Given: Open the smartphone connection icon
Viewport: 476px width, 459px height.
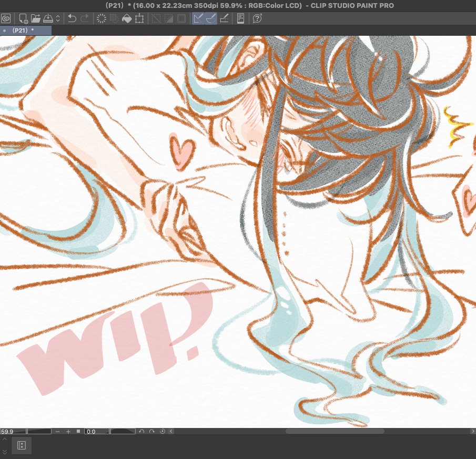Looking at the screenshot, I should (240, 18).
